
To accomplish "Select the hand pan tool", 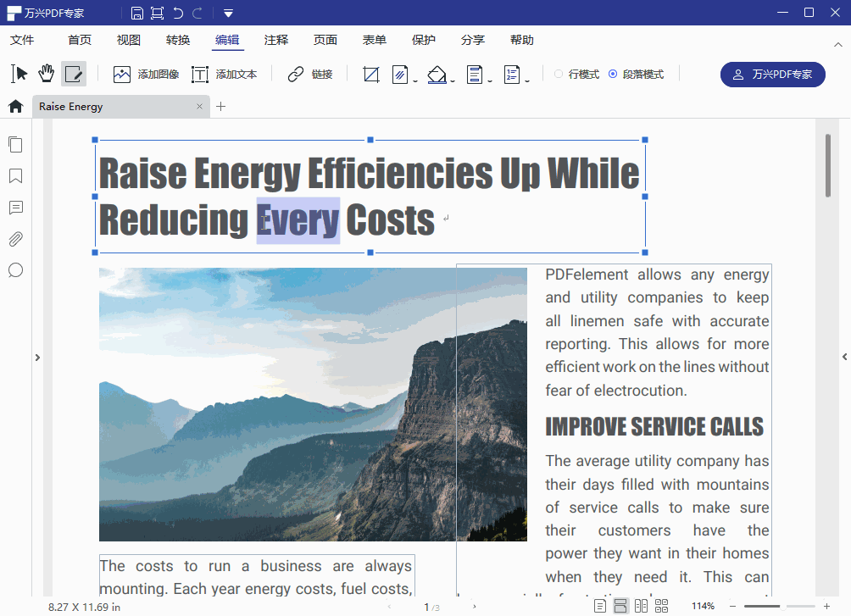I will (x=47, y=75).
